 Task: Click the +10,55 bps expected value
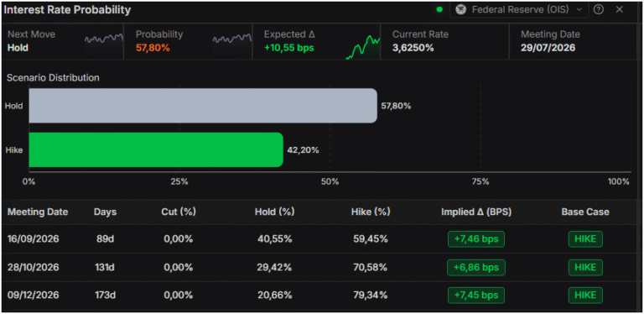coord(289,48)
